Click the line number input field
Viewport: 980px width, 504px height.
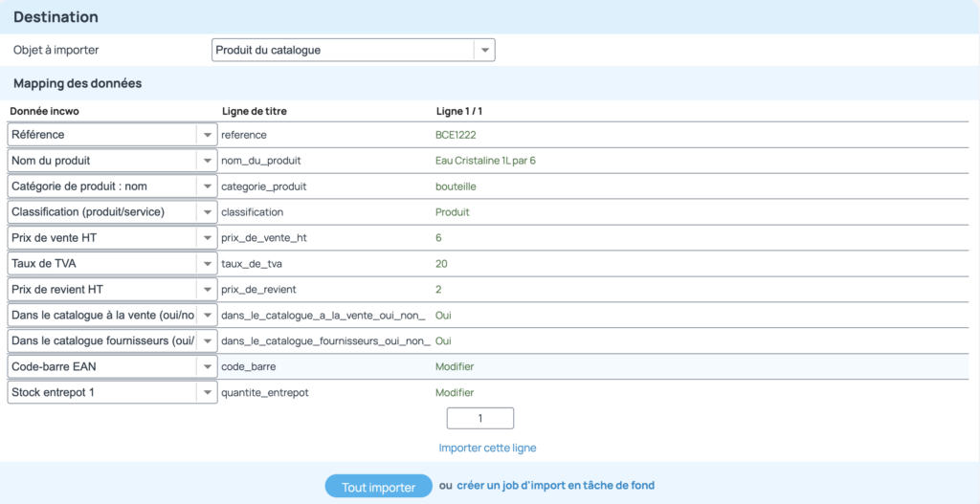(480, 419)
